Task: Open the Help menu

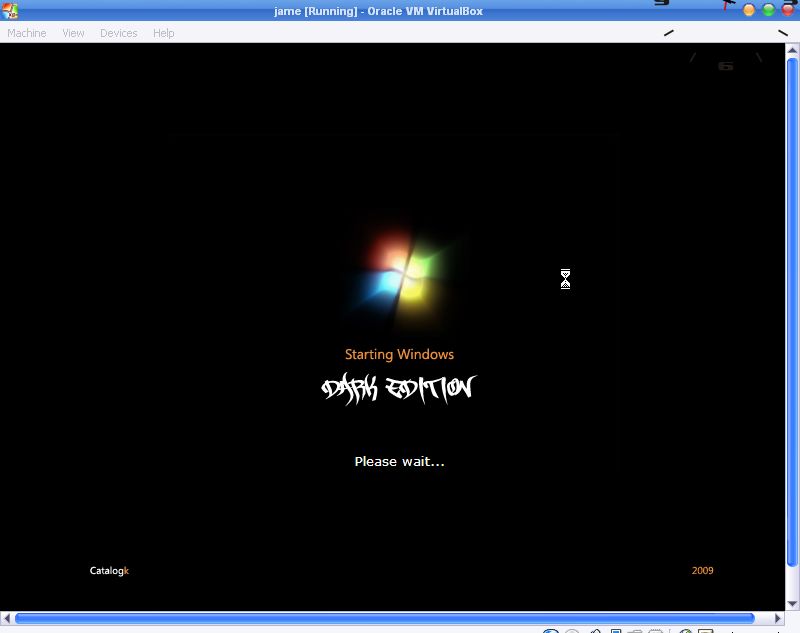Action: [163, 33]
